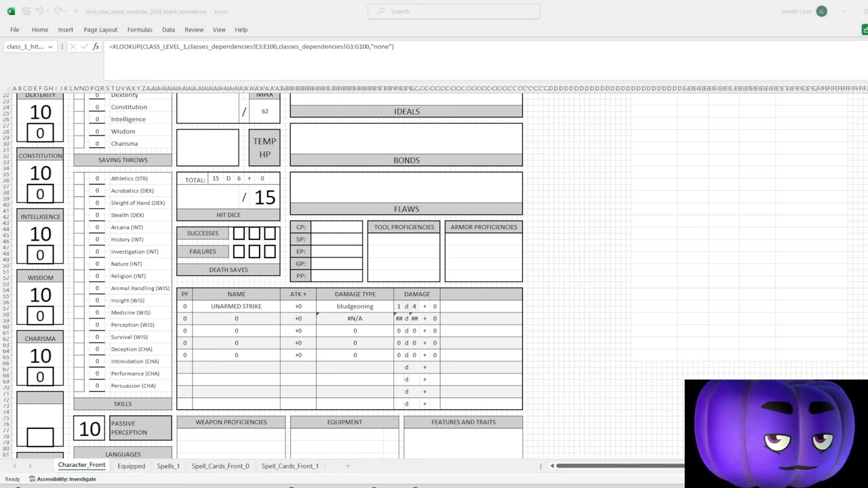Open the File menu
The image size is (868, 488).
click(14, 30)
